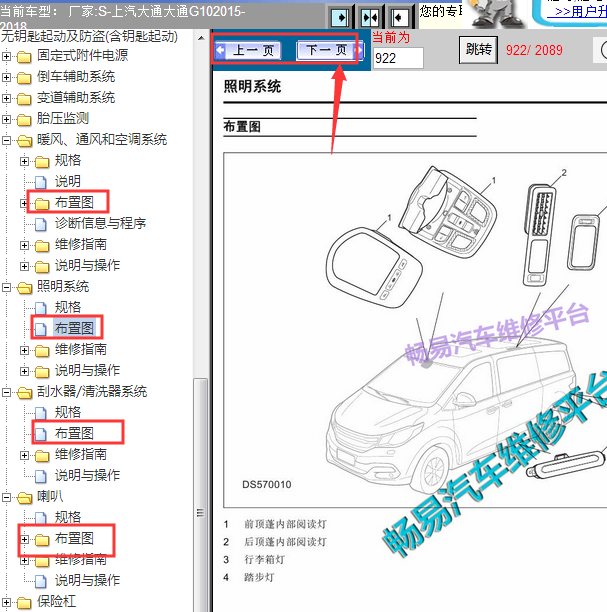Select highlighted 布置图 under 照明系统
Image resolution: width=607 pixels, height=612 pixels.
coord(74,328)
